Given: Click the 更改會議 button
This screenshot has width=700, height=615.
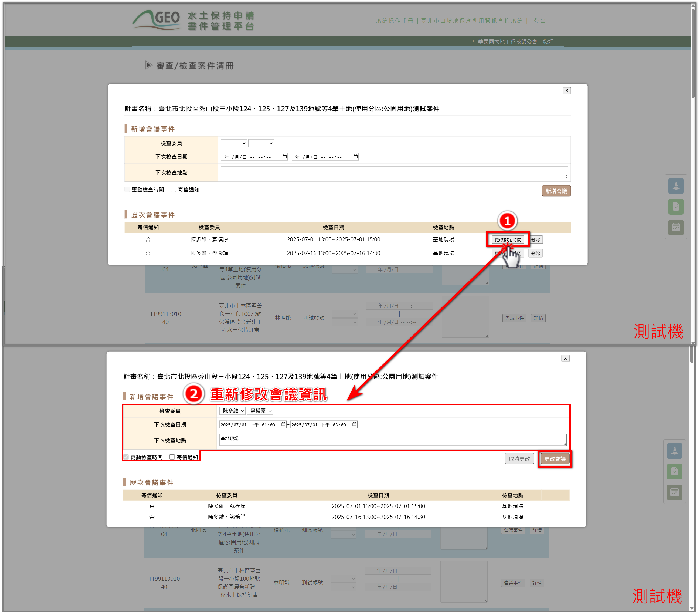Looking at the screenshot, I should click(555, 458).
